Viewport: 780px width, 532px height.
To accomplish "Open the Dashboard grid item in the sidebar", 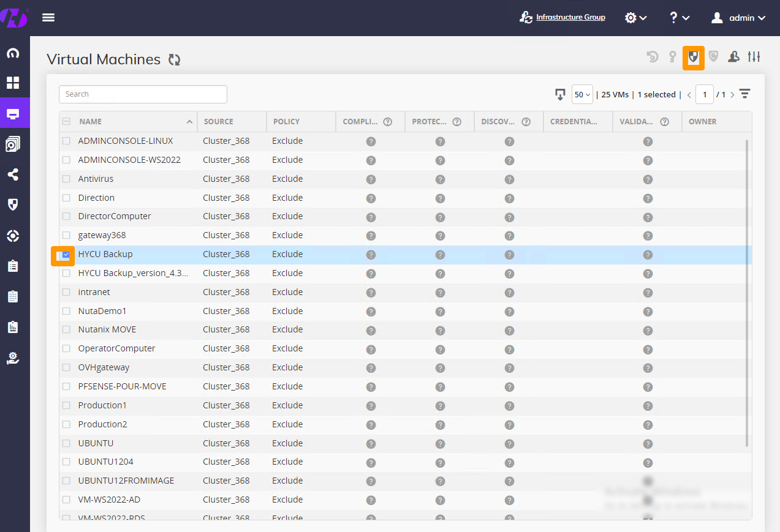I will tap(13, 83).
